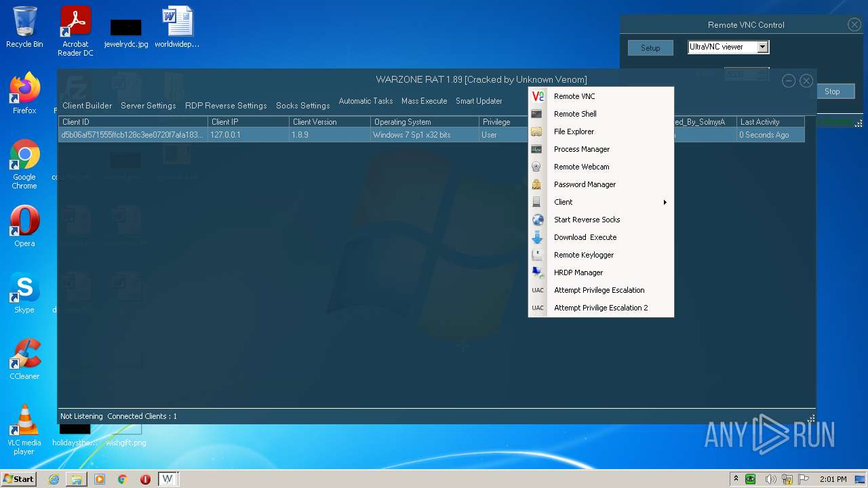Click the Process Manager monitor icon
The width and height of the screenshot is (868, 488).
coord(536,149)
